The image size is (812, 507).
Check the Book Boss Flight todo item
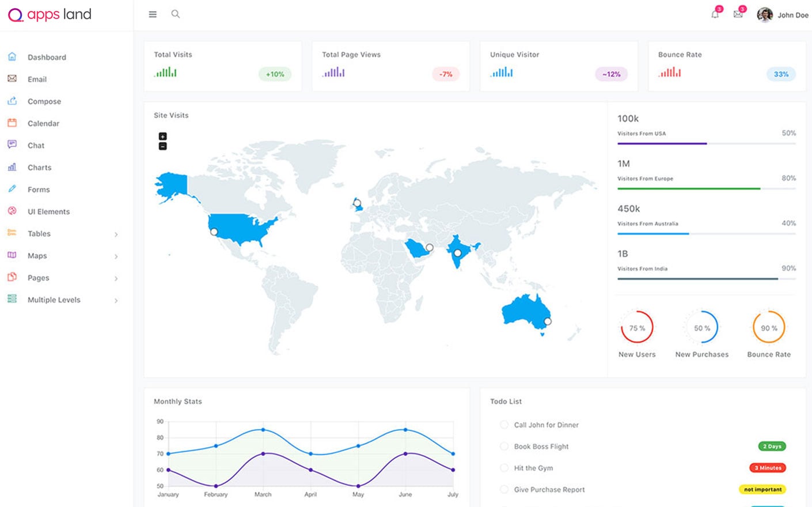[504, 447]
